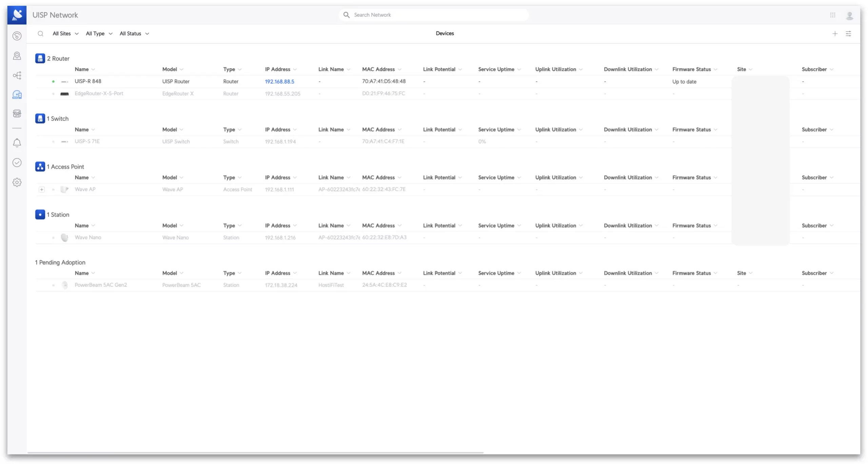
Task: Sort Router table by Model column
Action: [x=173, y=69]
